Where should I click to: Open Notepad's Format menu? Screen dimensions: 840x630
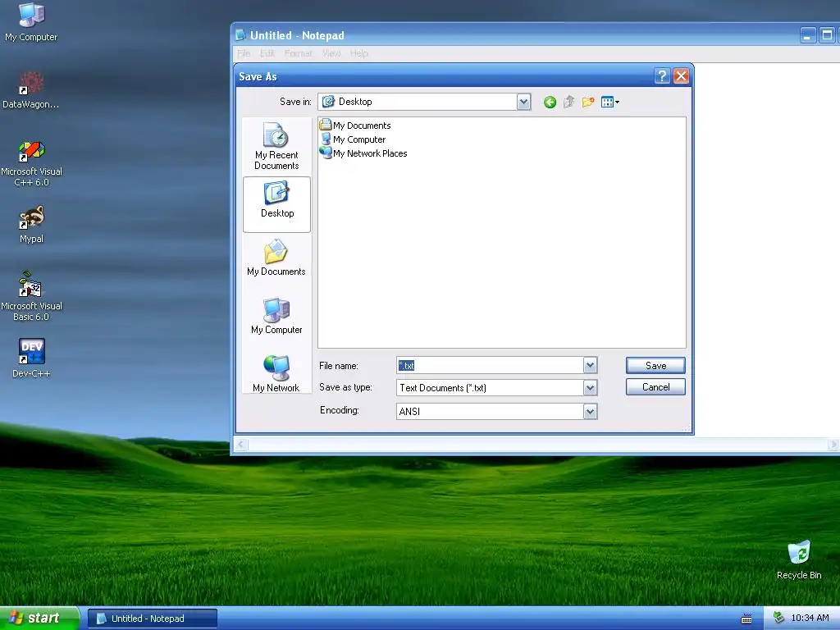coord(299,53)
